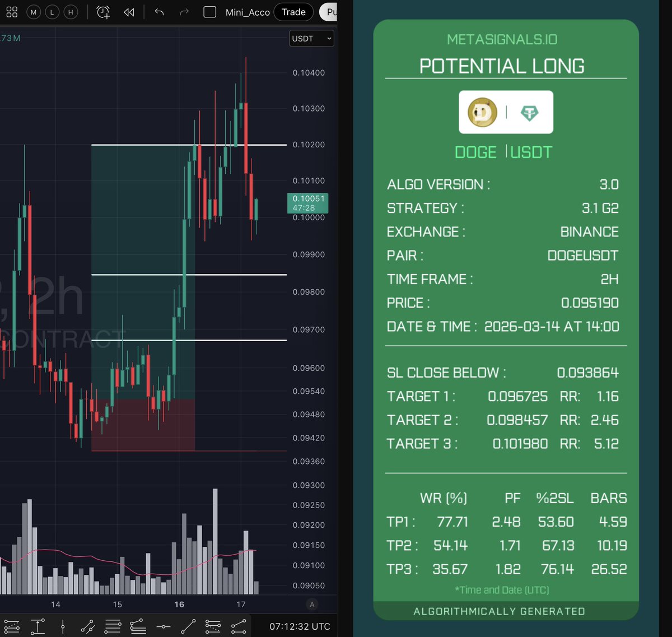
Task: Click TP1 win rate 77.71
Action: (x=452, y=522)
